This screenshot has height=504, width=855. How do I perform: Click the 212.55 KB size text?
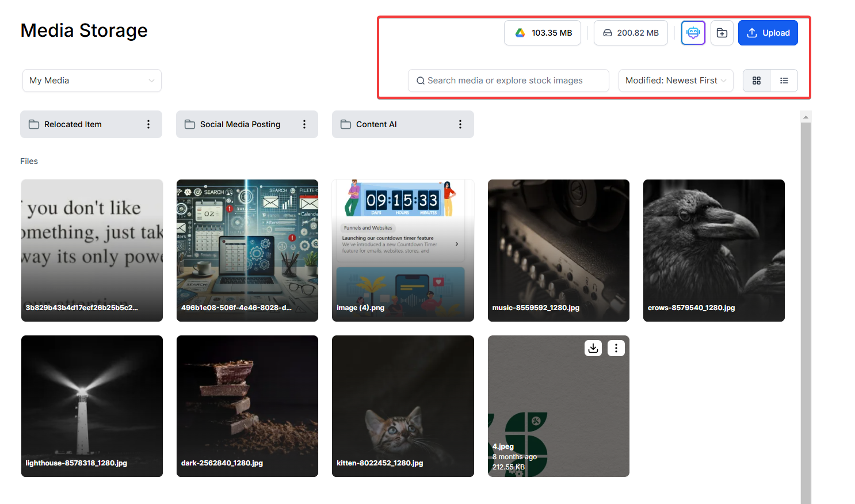point(509,467)
